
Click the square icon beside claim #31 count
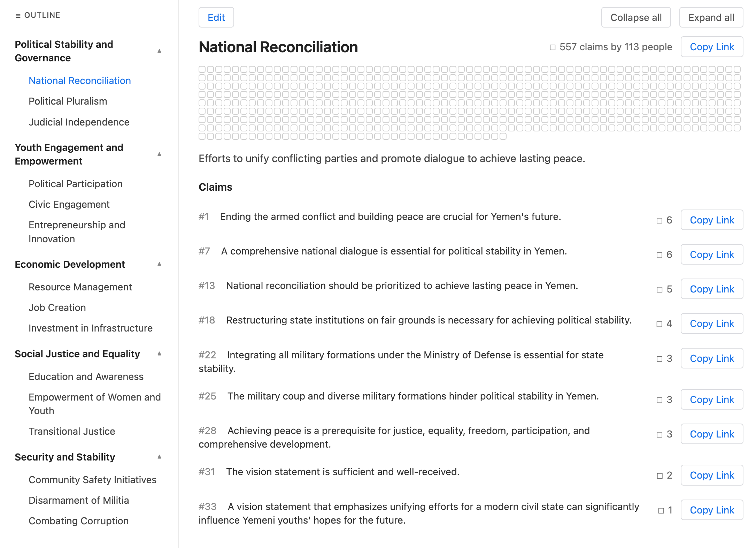click(x=659, y=475)
